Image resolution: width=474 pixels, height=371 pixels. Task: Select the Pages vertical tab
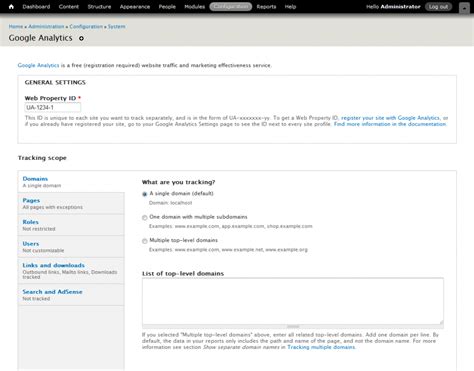[x=71, y=203]
